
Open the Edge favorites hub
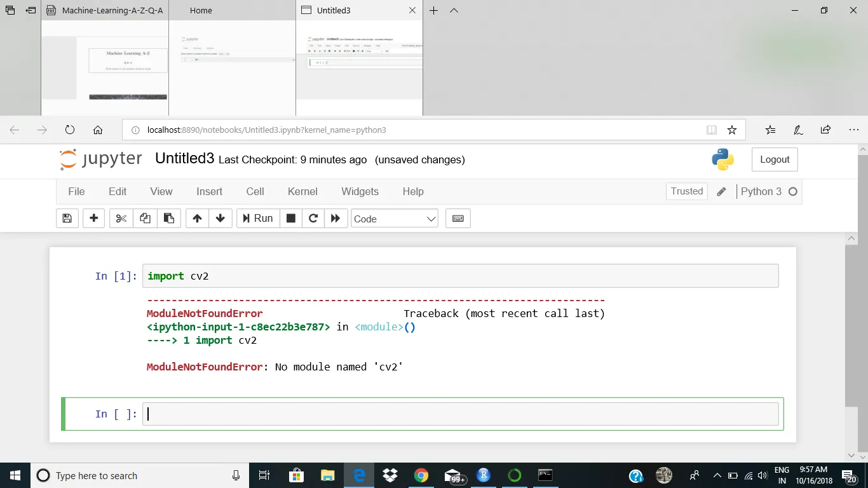tap(771, 130)
